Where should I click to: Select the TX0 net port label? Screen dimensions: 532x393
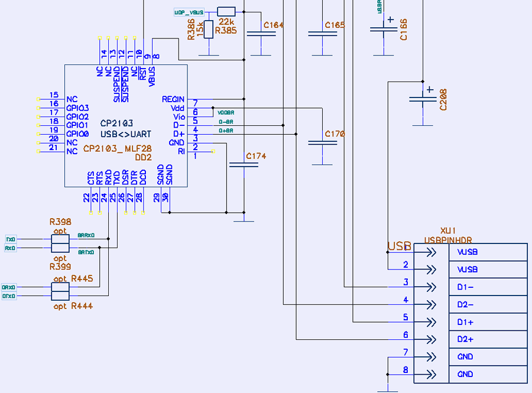pos(10,239)
